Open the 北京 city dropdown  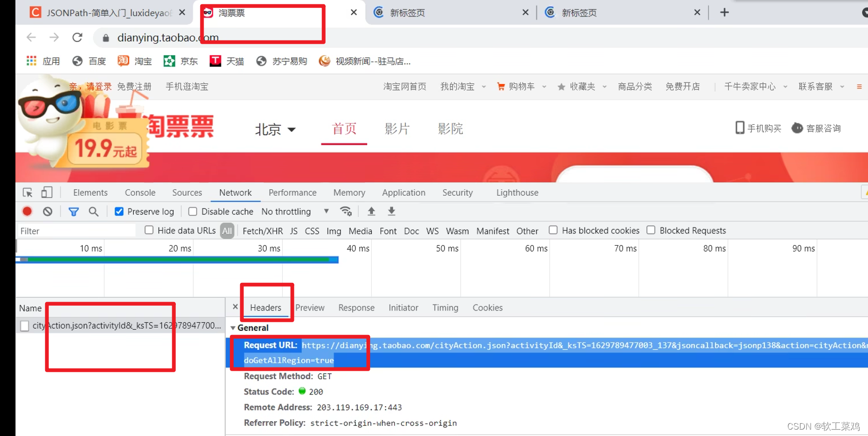[x=275, y=129]
